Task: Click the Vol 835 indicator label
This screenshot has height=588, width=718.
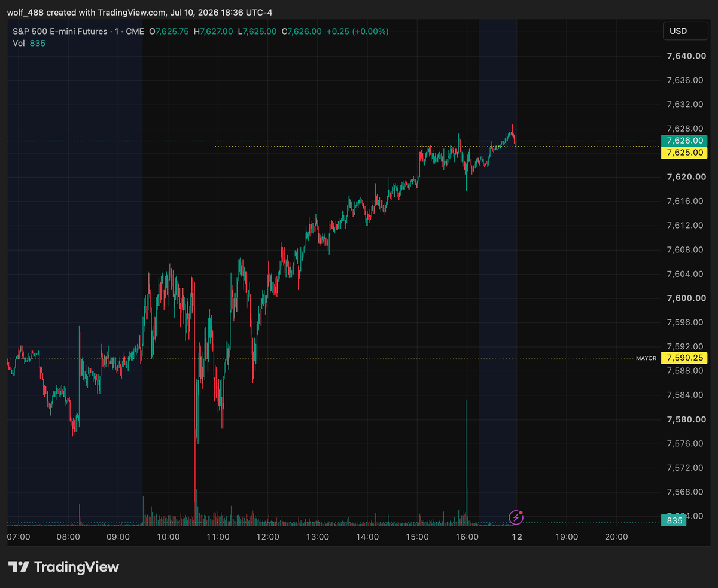Action: (28, 43)
